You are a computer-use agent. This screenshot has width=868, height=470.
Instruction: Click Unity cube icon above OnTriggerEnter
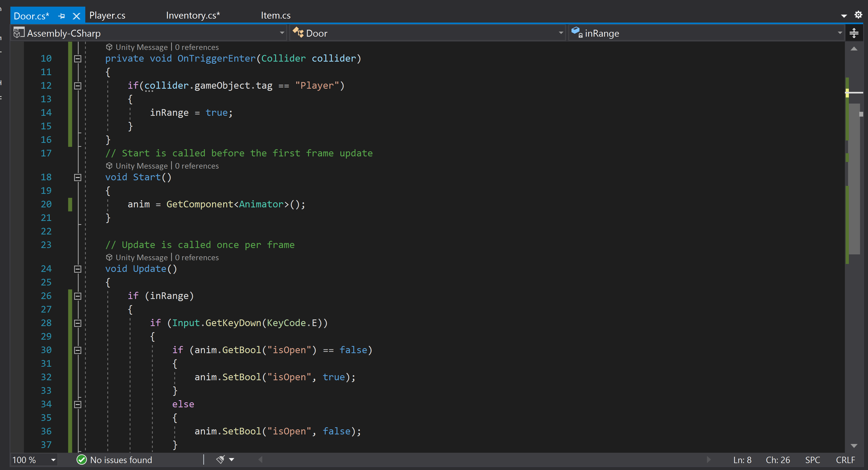tap(109, 47)
